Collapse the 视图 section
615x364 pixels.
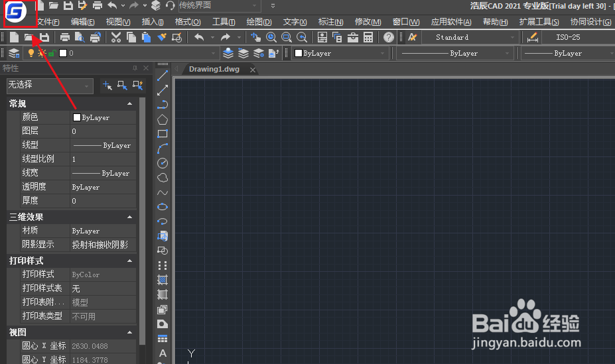coord(129,333)
